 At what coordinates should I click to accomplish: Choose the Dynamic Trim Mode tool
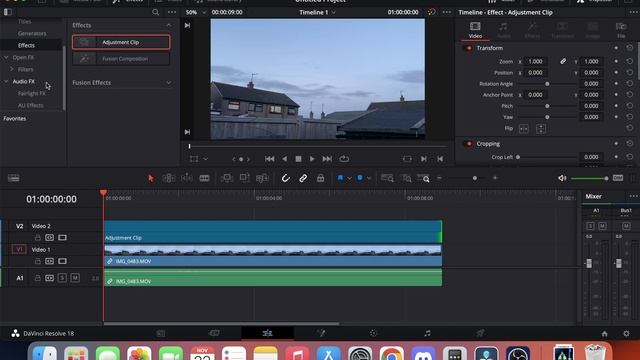pos(187,178)
